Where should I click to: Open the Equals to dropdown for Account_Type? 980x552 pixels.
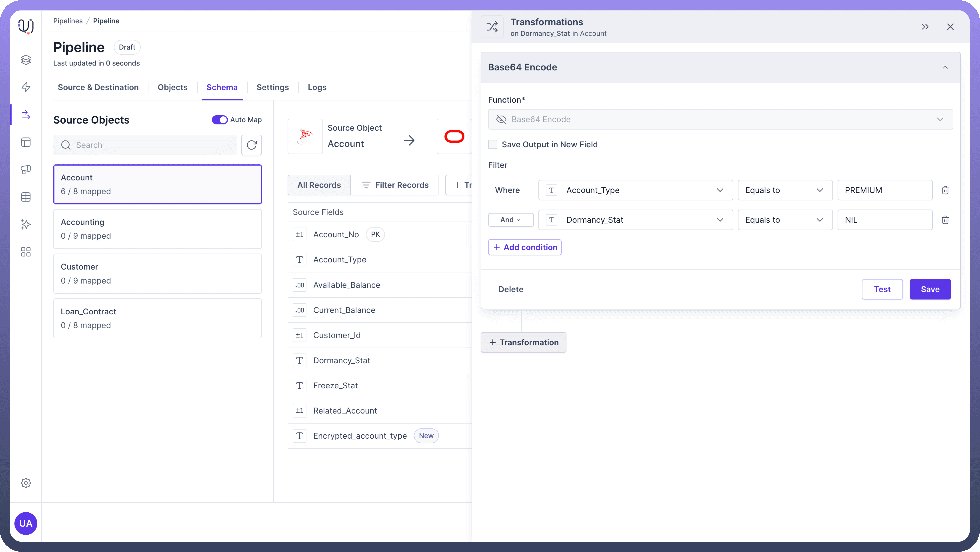(x=785, y=190)
